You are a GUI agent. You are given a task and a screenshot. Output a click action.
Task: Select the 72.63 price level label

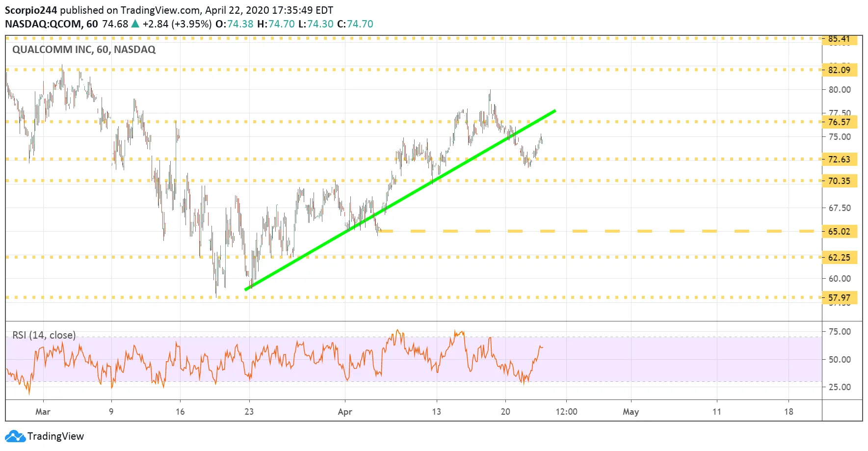840,159
